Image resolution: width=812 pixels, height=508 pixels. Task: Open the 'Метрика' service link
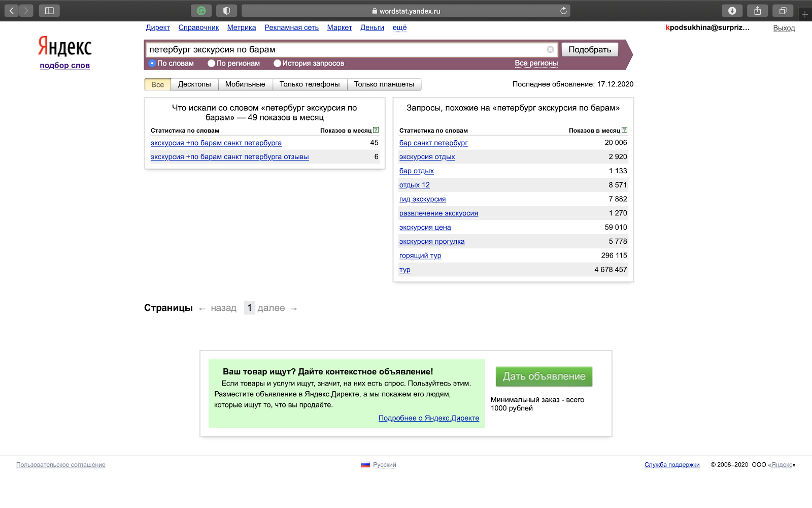click(242, 27)
